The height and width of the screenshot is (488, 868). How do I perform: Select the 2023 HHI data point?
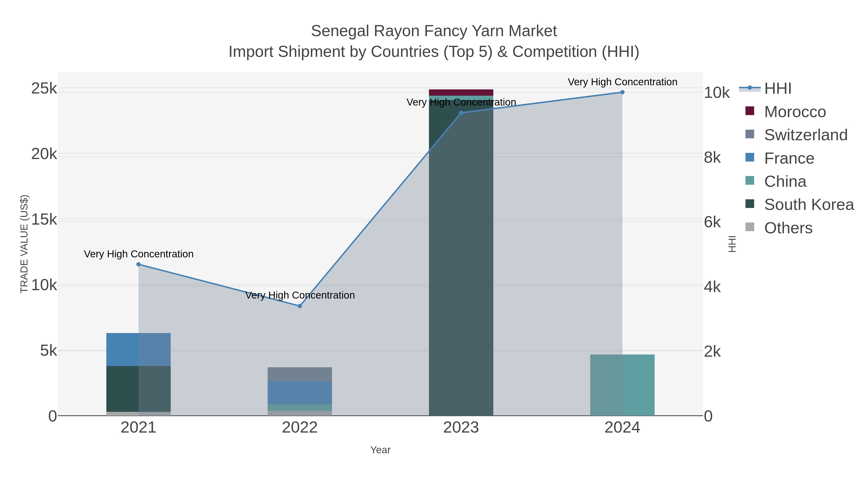point(461,113)
